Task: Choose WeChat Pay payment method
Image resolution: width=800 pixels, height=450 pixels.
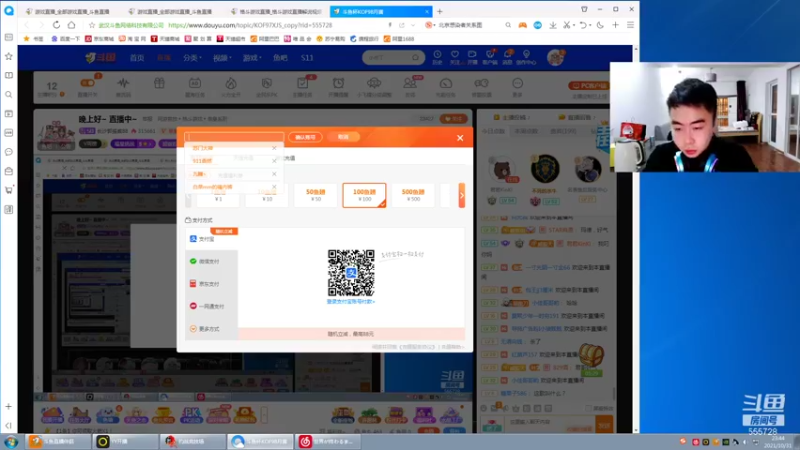Action: 211,261
